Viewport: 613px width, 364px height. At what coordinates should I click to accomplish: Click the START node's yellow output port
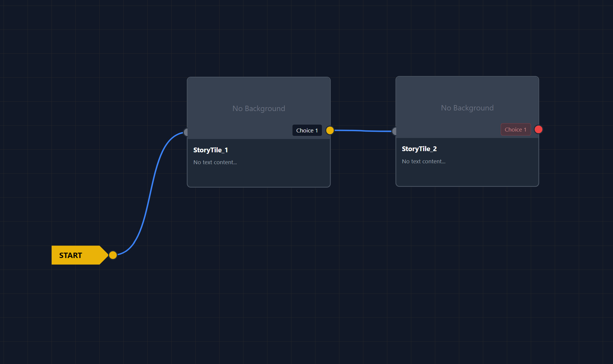[x=113, y=255]
